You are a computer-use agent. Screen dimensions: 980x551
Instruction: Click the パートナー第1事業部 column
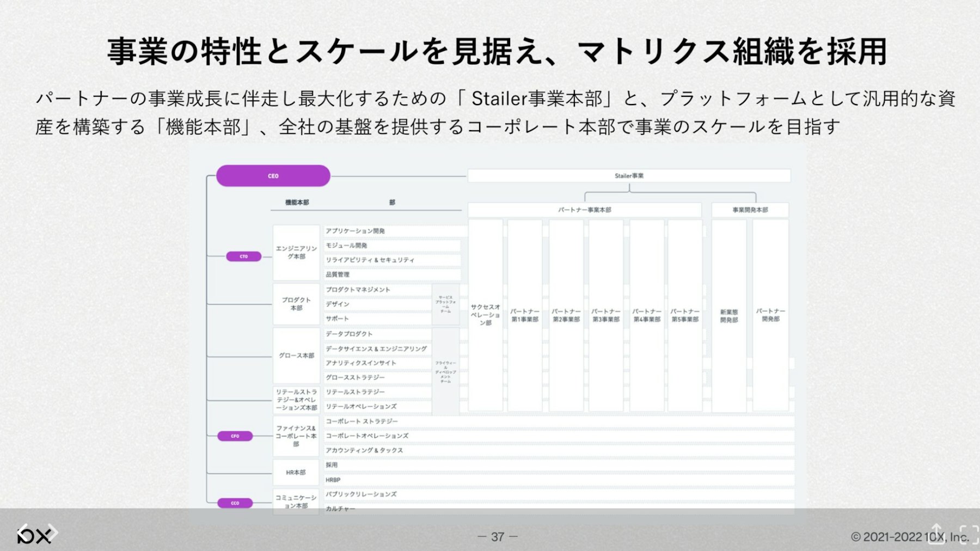pyautogui.click(x=525, y=315)
